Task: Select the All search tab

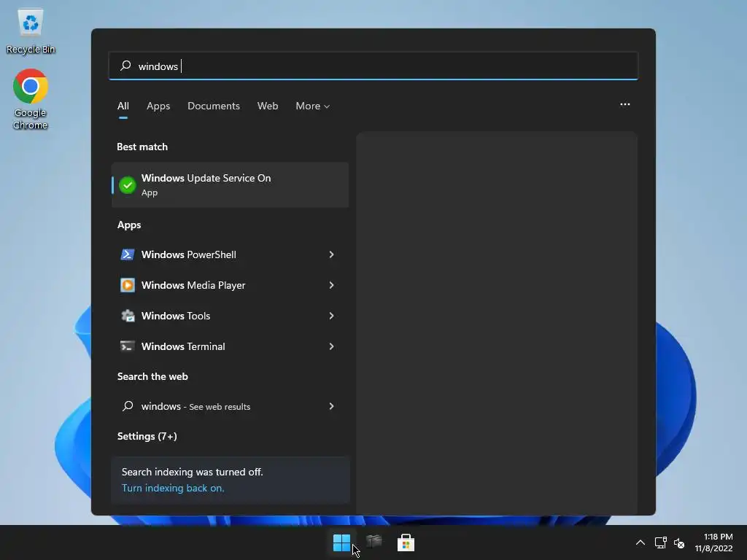Action: pyautogui.click(x=123, y=106)
